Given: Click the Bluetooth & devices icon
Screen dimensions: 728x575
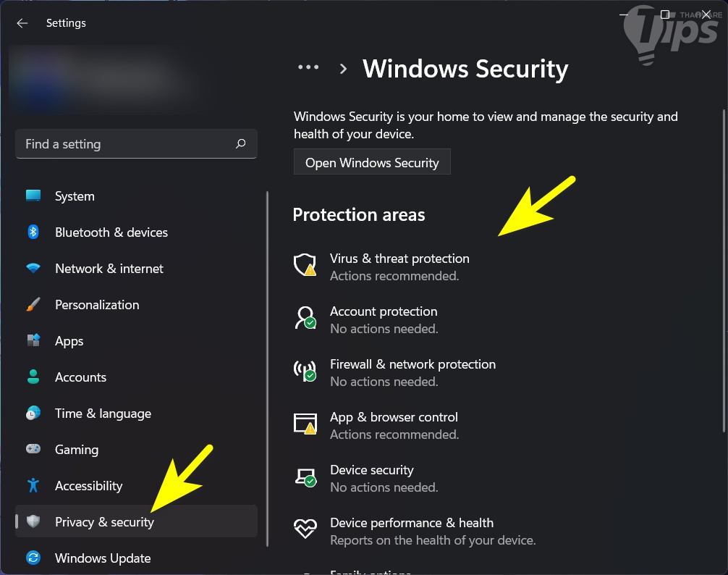Looking at the screenshot, I should pyautogui.click(x=33, y=232).
